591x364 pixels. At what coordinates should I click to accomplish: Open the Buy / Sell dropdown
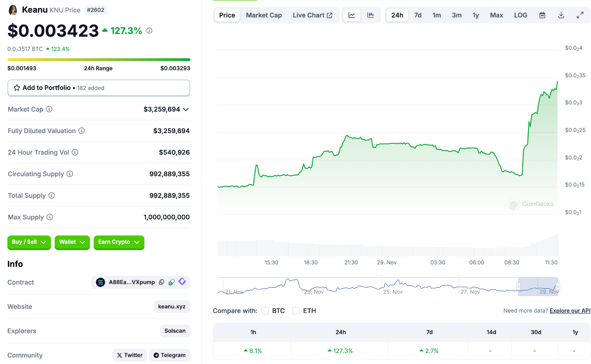tap(29, 242)
